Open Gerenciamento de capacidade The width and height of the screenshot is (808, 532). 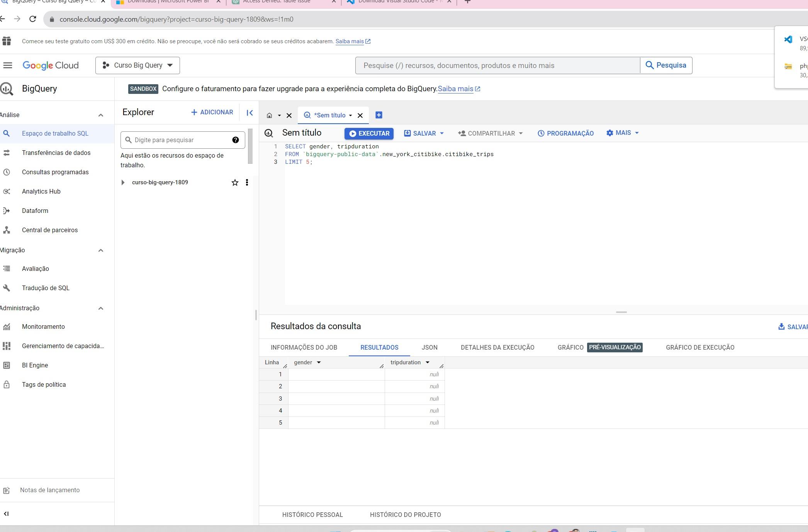pyautogui.click(x=63, y=346)
